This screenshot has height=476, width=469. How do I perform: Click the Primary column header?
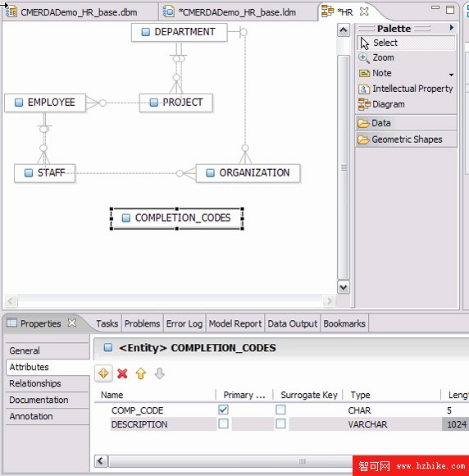[x=244, y=395]
